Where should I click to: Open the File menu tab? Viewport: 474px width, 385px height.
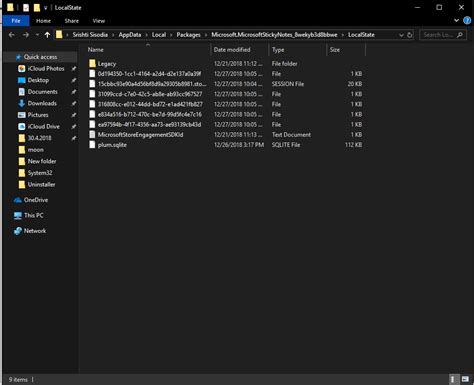(x=16, y=21)
